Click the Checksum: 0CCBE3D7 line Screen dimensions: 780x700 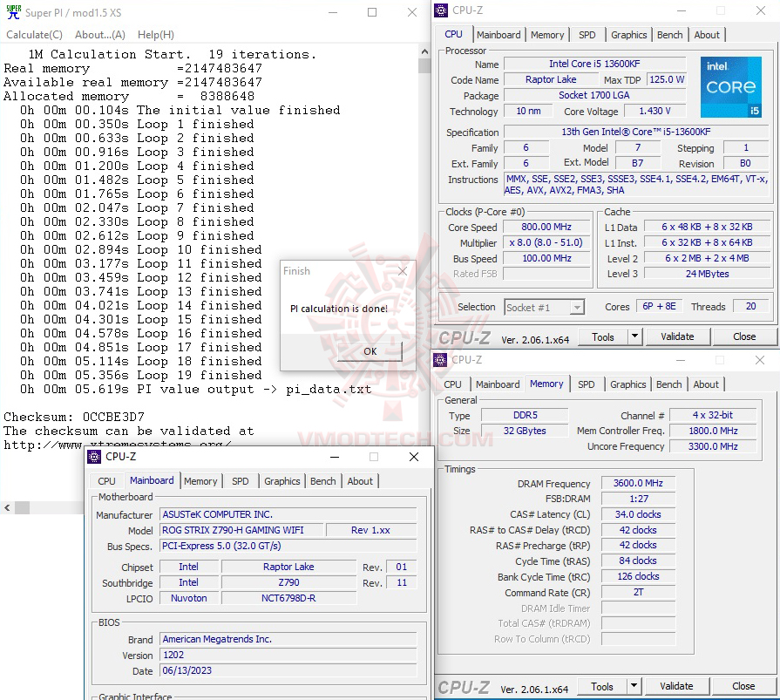74,417
